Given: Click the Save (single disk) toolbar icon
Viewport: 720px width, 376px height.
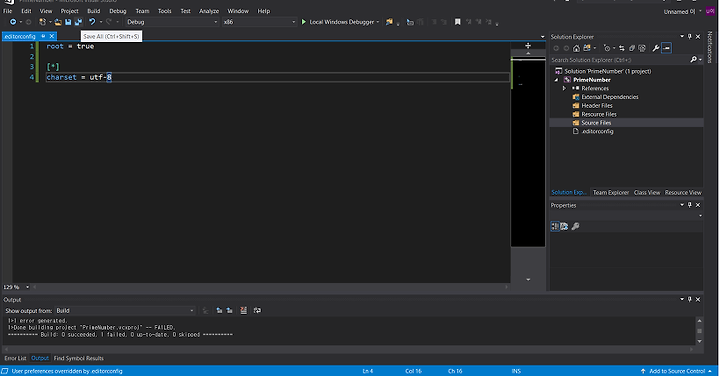Looking at the screenshot, I should click(68, 22).
